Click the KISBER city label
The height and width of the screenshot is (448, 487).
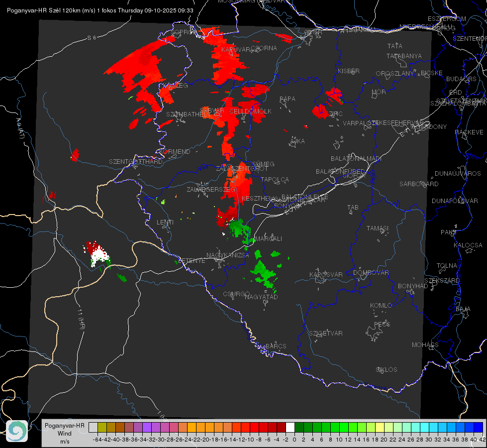[x=349, y=71]
